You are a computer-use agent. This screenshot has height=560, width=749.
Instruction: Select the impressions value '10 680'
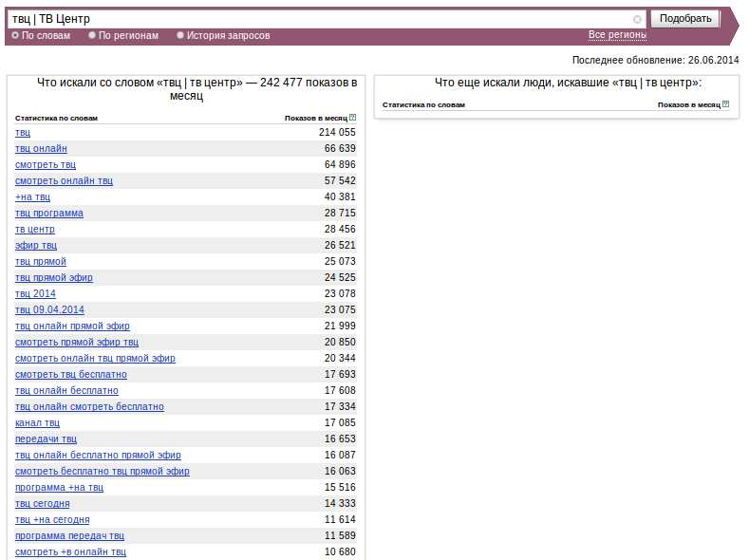coord(340,551)
